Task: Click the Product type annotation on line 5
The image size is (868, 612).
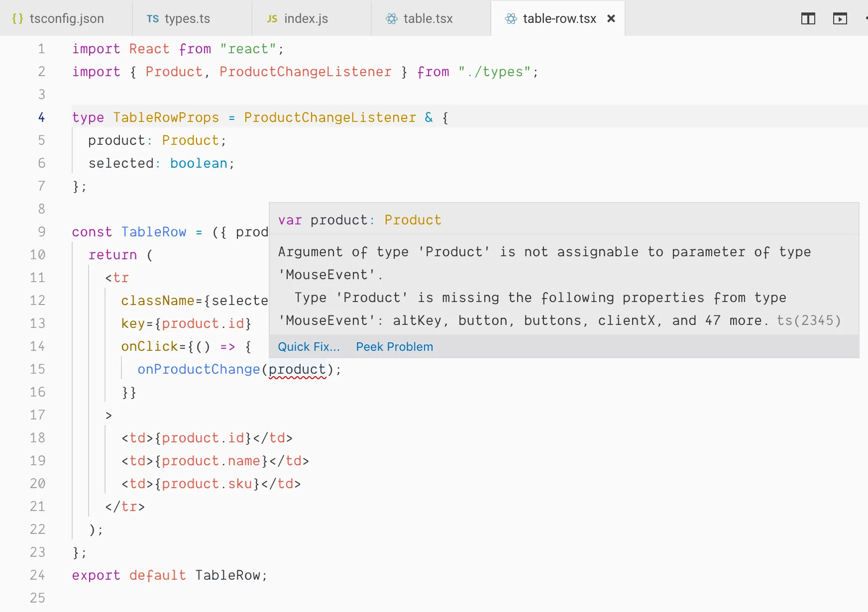Action: 191,140
